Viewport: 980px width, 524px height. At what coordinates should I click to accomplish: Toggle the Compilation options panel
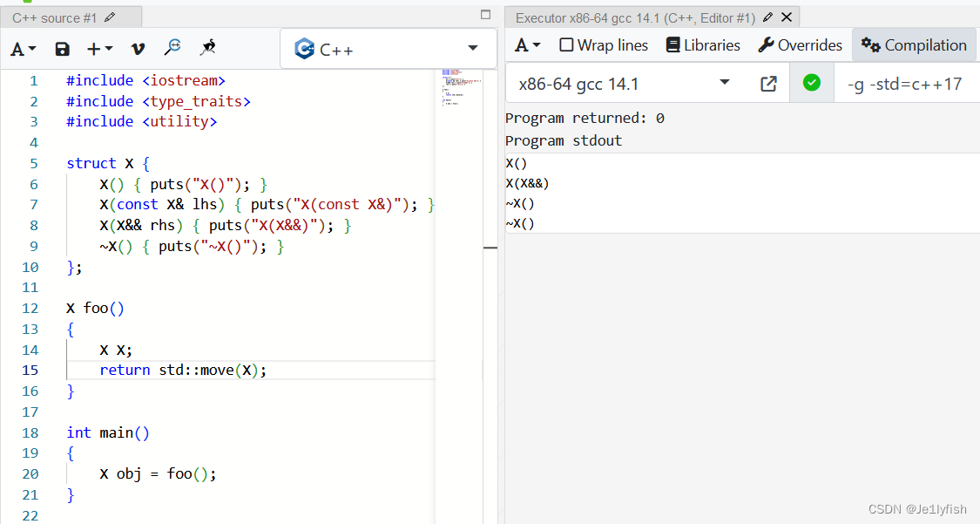[914, 44]
